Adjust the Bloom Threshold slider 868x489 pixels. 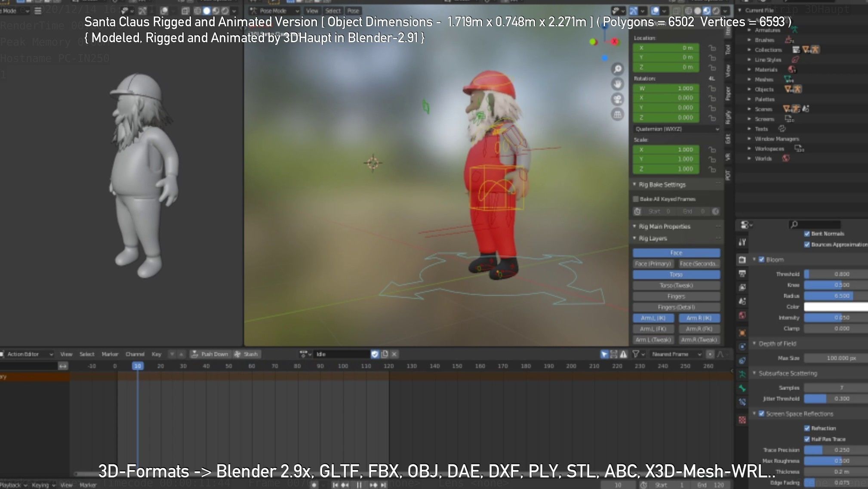tap(836, 274)
